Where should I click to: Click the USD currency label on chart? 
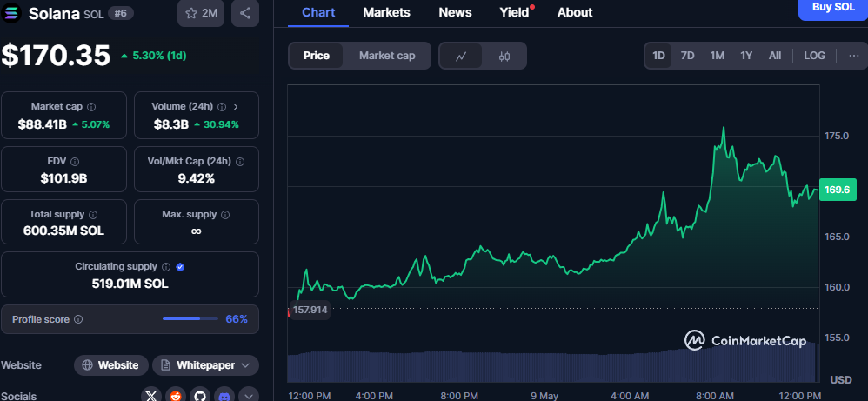841,380
